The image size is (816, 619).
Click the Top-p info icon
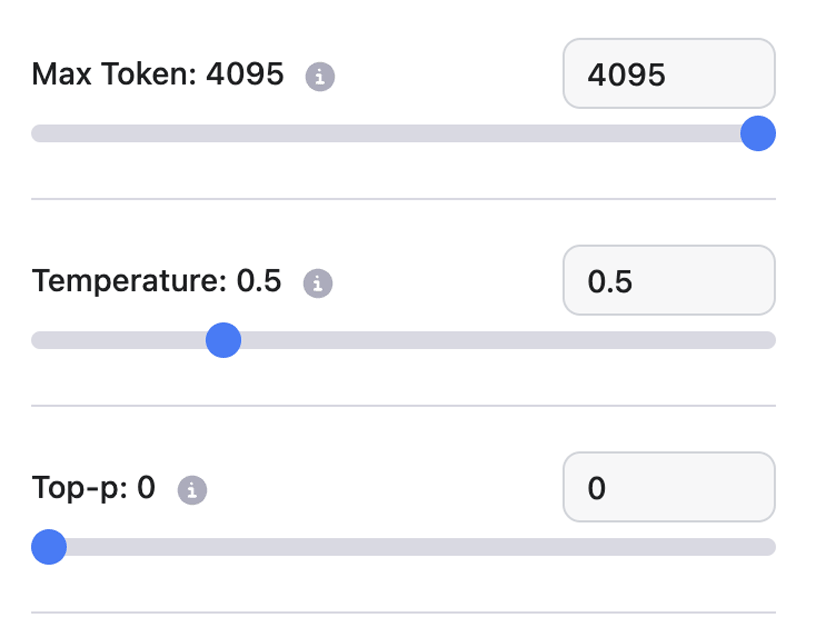tap(192, 490)
